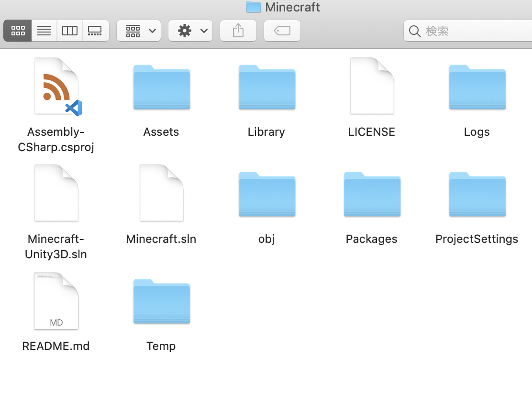Open the group-by arrangement dropdown
Image resolution: width=532 pixels, height=415 pixels.
(x=139, y=31)
